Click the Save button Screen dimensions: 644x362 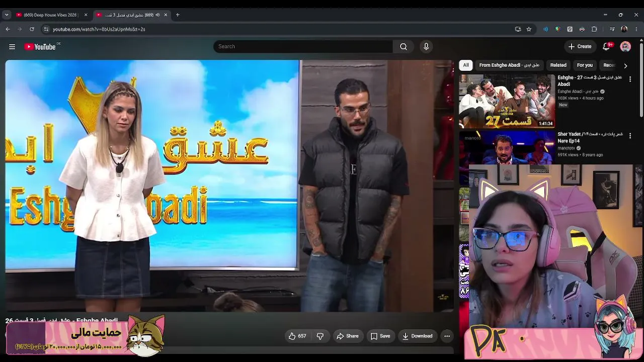click(380, 336)
